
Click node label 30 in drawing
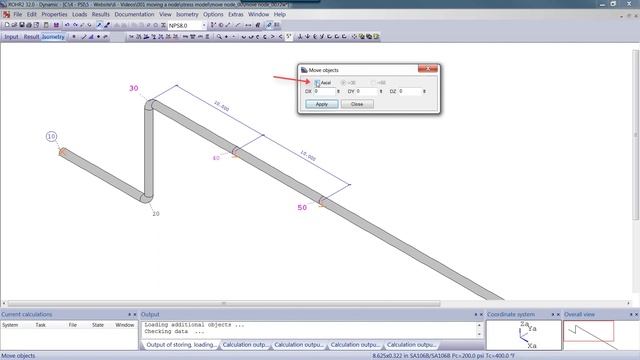[x=134, y=88]
